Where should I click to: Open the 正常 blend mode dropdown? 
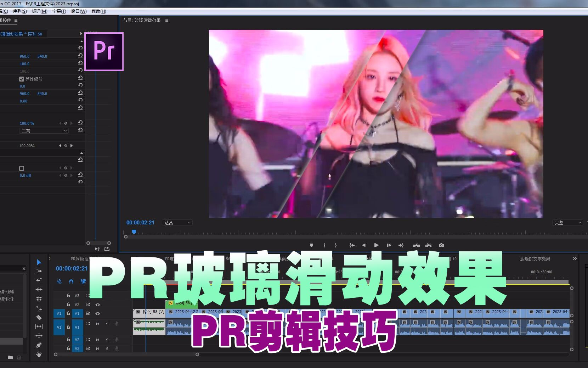[44, 131]
